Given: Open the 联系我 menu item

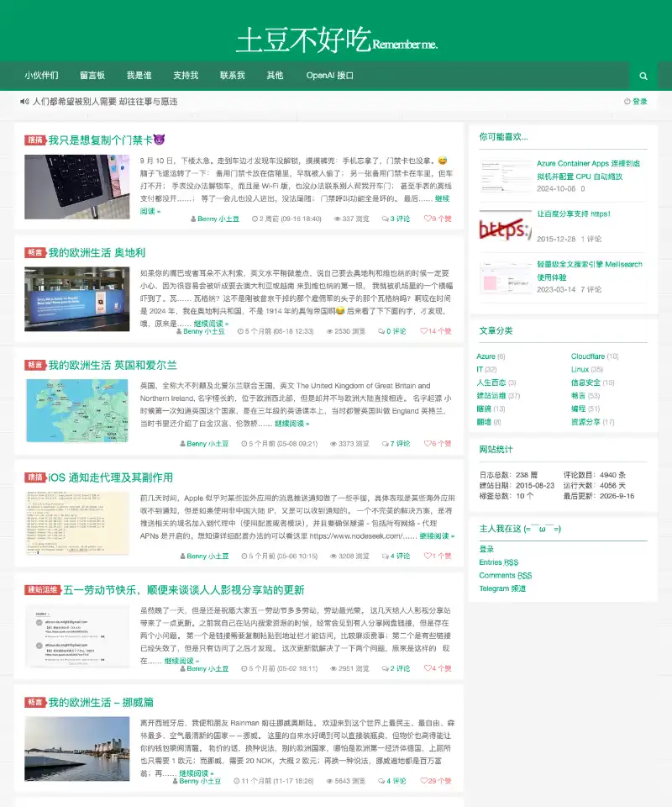Looking at the screenshot, I should pyautogui.click(x=233, y=75).
